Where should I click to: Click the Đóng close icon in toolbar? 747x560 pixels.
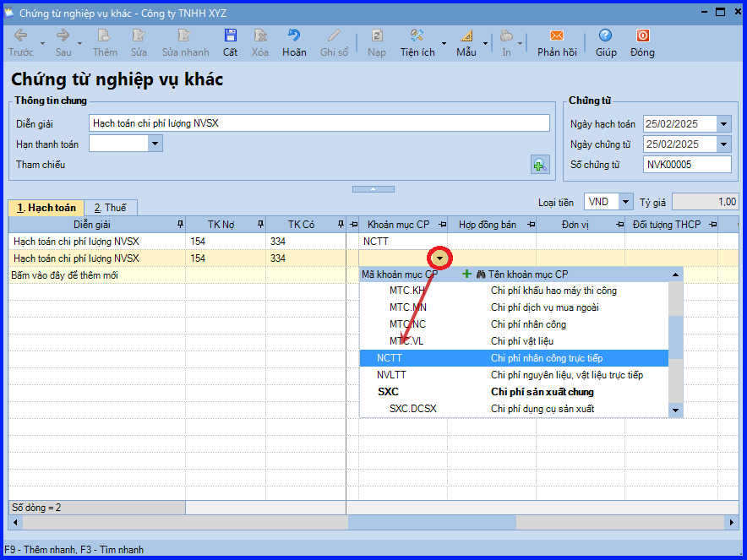643,35
